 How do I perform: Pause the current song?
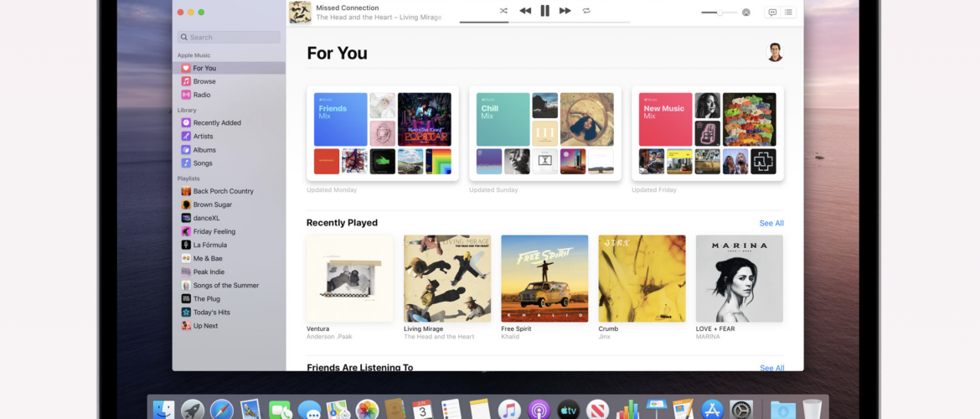[x=545, y=11]
